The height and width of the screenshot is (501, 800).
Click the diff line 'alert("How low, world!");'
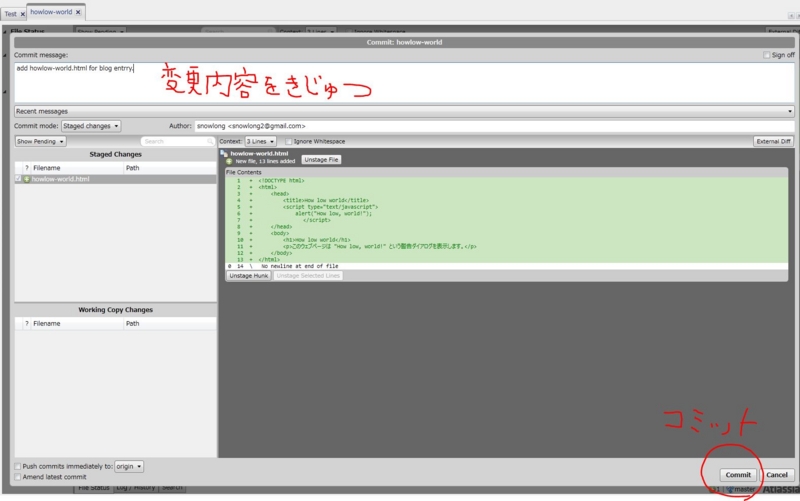[x=333, y=213]
